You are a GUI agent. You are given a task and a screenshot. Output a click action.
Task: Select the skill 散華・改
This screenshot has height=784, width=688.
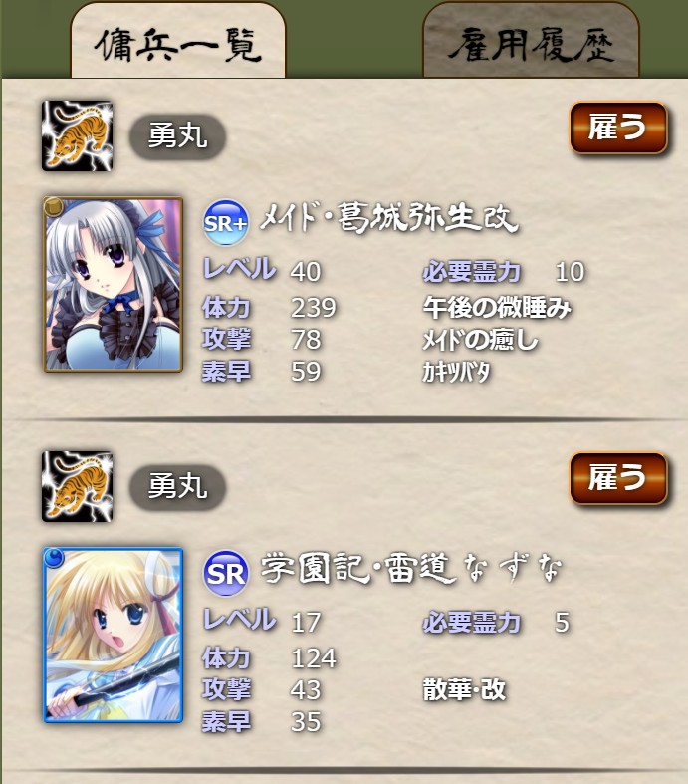coord(464,690)
